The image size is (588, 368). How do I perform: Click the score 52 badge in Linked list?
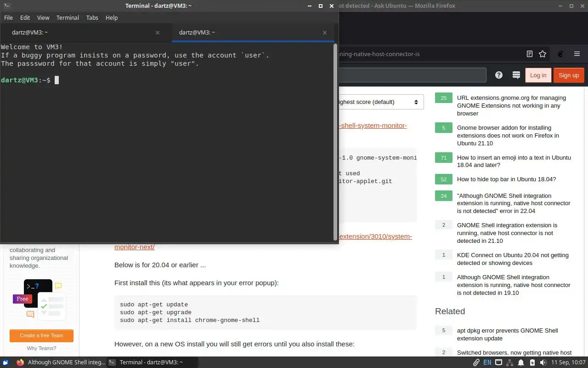tap(444, 179)
